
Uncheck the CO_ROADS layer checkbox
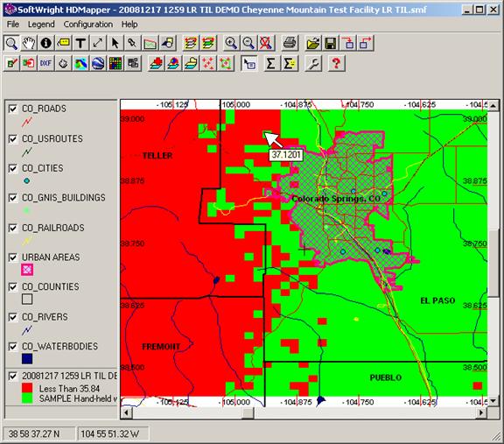click(x=13, y=109)
